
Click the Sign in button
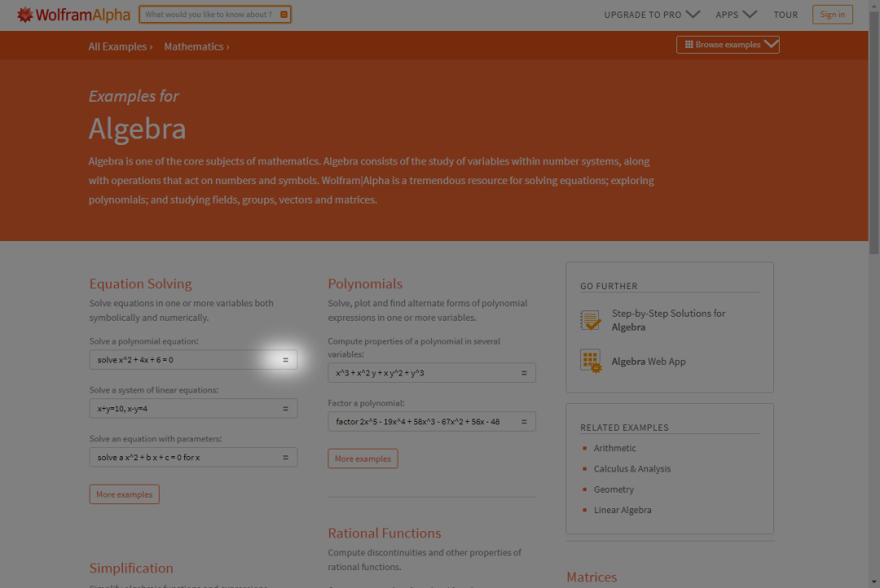click(832, 15)
